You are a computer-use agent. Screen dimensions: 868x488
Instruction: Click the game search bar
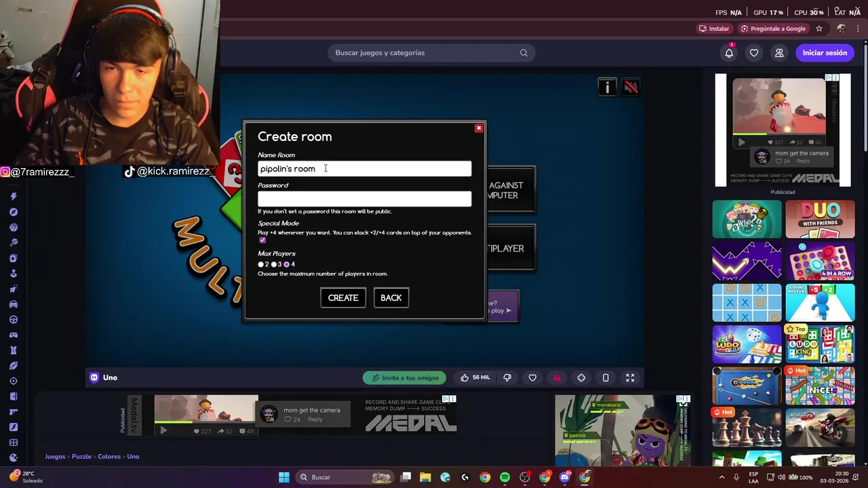tap(431, 53)
